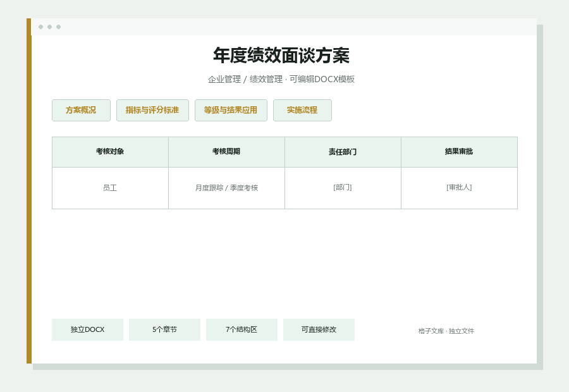Click the 5个章节 tag
This screenshot has height=392, width=569.
(x=164, y=329)
